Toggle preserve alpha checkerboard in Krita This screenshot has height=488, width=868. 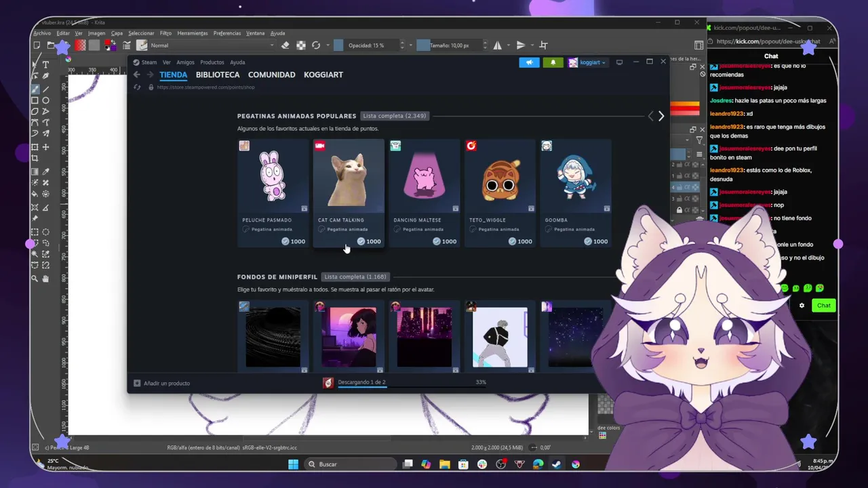coord(301,45)
